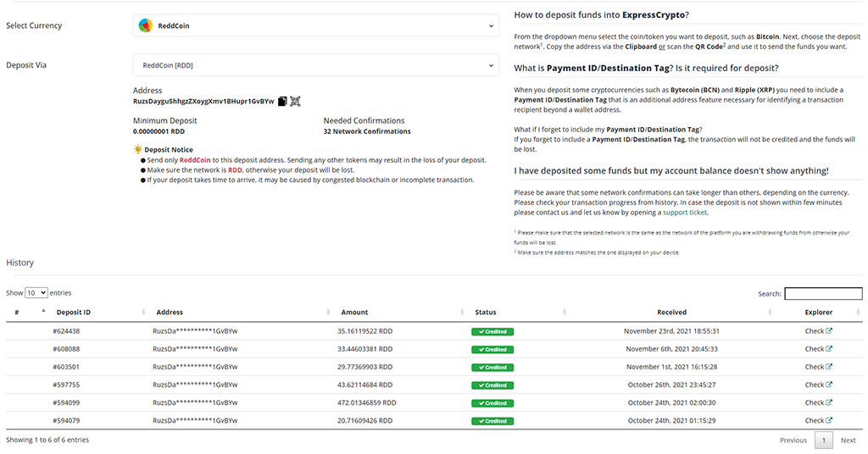
Task: Select deposit ID #594099 cell
Action: pyautogui.click(x=66, y=402)
